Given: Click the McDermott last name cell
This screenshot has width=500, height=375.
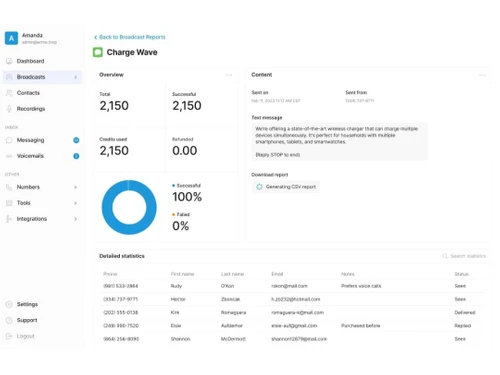Looking at the screenshot, I should click(233, 339).
